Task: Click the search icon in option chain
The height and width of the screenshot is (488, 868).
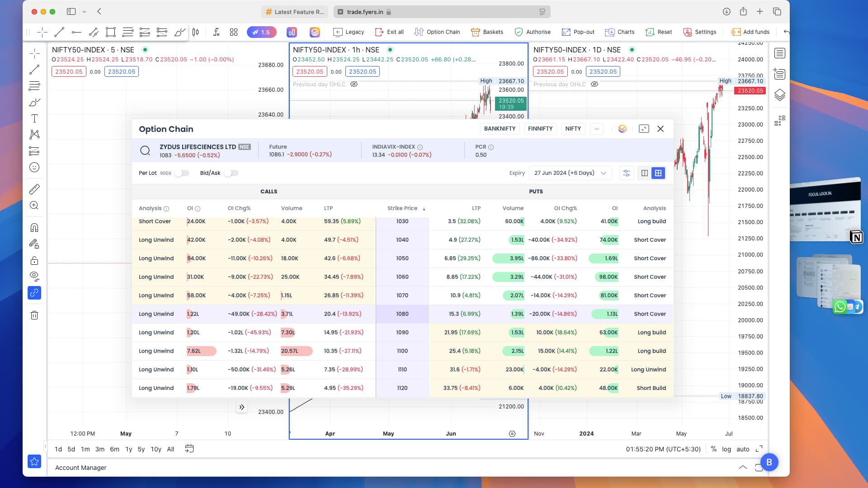Action: click(x=145, y=151)
